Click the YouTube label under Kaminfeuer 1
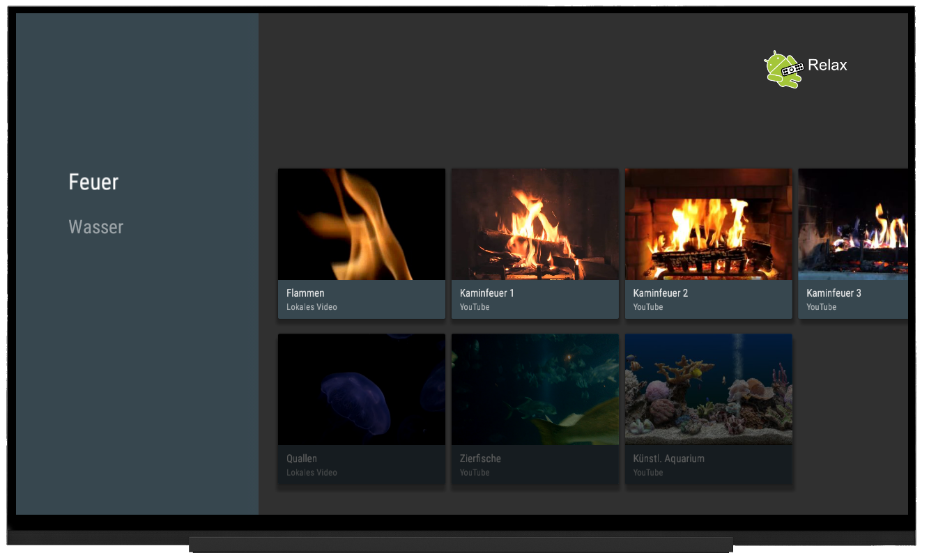 click(475, 307)
